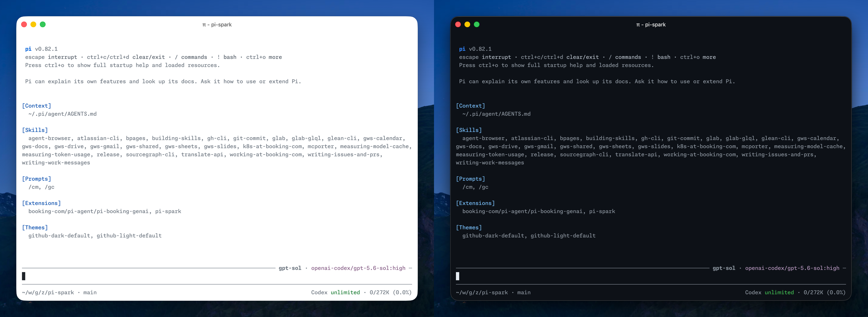Click 'github-light-default' theme in dark window
The height and width of the screenshot is (317, 868).
click(563, 235)
